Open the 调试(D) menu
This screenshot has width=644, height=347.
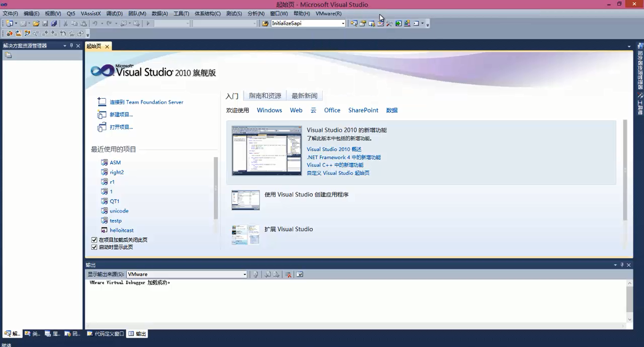[x=114, y=14]
